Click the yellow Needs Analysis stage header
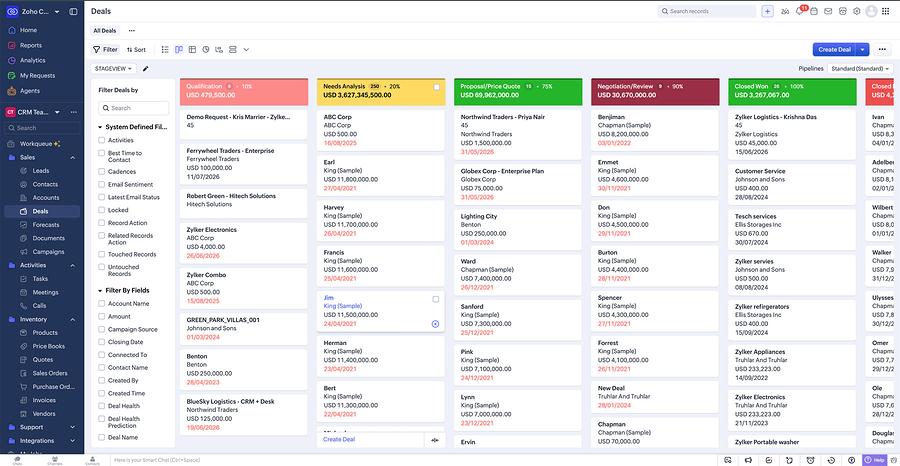Viewport: 900px width, 466px height. pyautogui.click(x=381, y=92)
